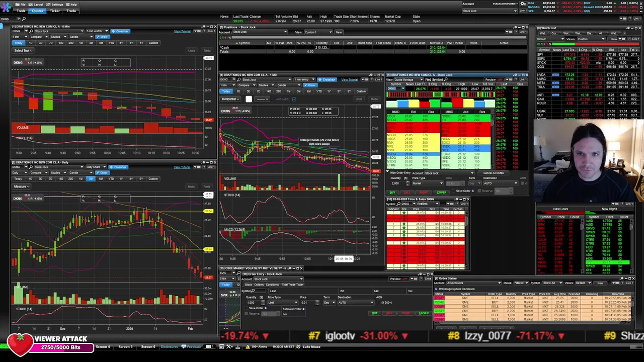Select Conditional tab in Order Entry window

click(x=272, y=285)
